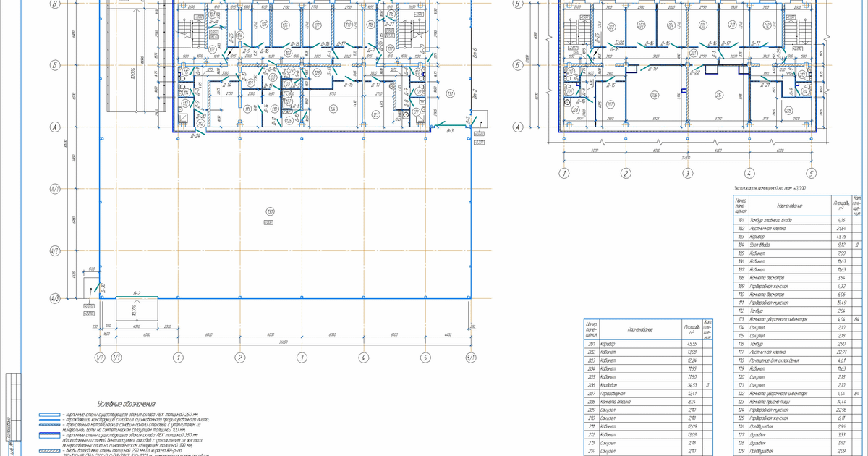The image size is (868, 456).
Task: Click 'Помещение для охлаждения' room name
Action: [x=774, y=360]
